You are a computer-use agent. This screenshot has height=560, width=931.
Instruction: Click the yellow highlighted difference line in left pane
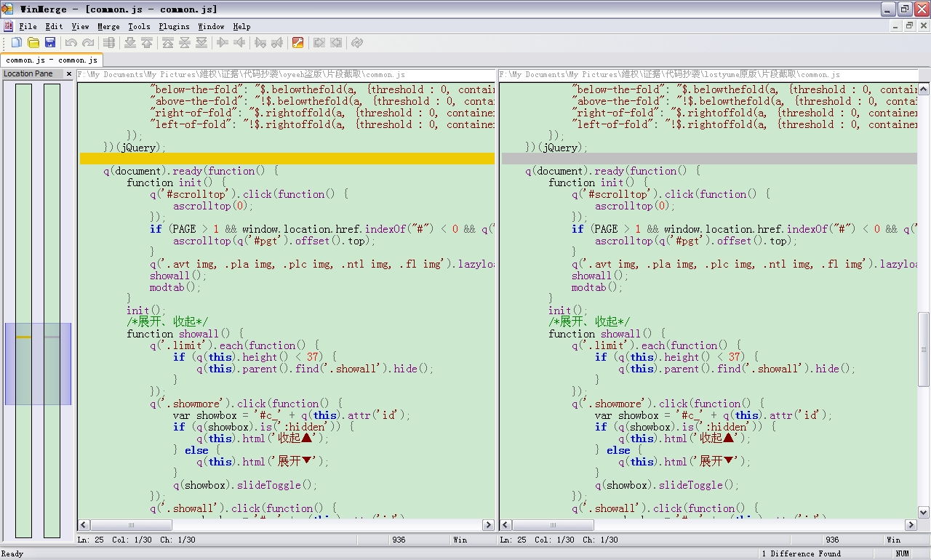pyautogui.click(x=287, y=159)
